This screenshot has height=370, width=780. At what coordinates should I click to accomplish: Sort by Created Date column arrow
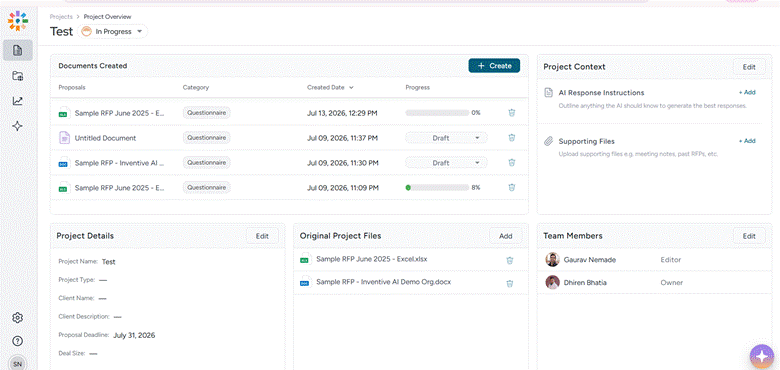point(352,88)
